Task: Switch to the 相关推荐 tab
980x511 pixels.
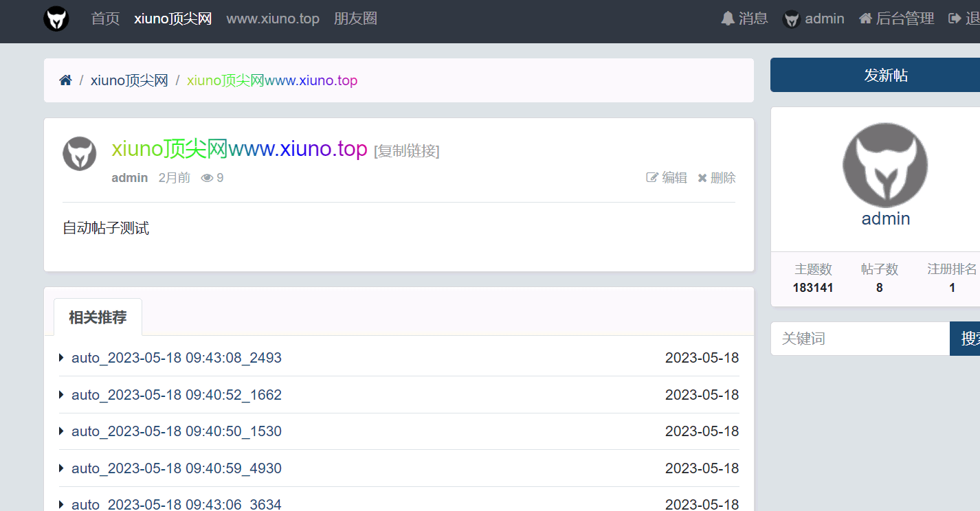Action: (98, 317)
